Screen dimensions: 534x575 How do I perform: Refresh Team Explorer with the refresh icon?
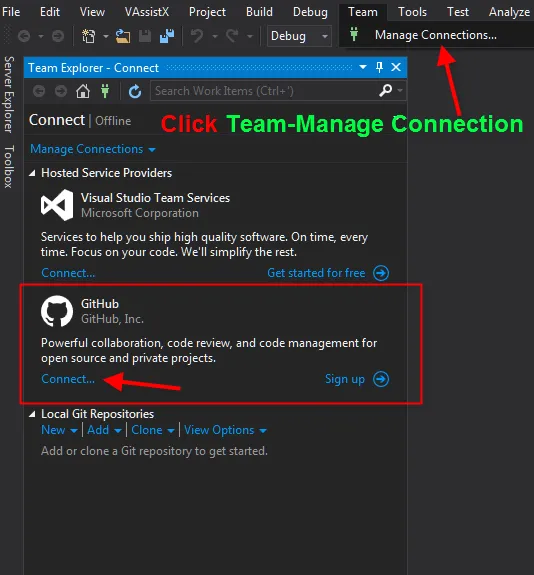(135, 91)
